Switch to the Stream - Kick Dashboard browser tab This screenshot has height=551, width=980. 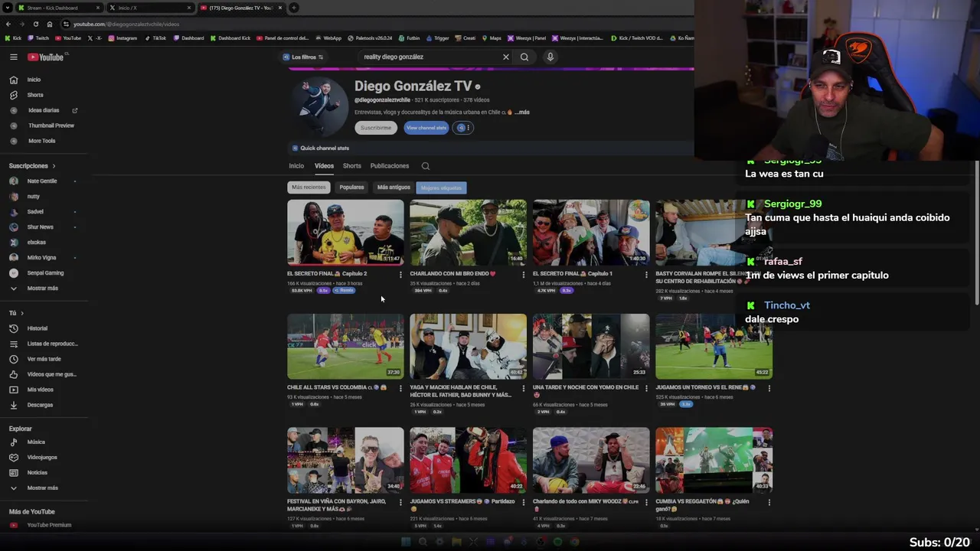tap(58, 8)
